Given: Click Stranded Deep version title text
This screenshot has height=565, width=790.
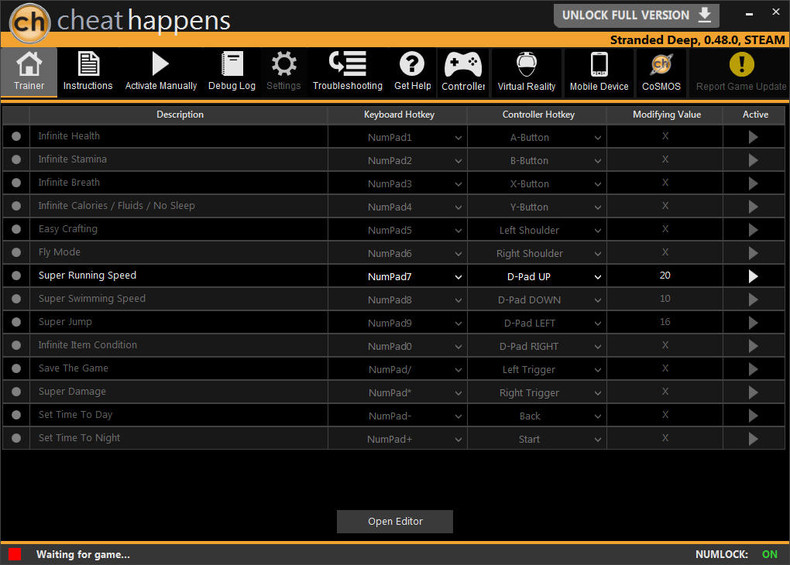Looking at the screenshot, I should [697, 40].
